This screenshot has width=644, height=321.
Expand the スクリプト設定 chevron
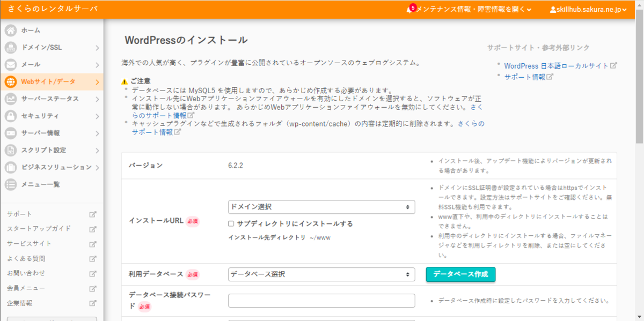pyautogui.click(x=97, y=151)
